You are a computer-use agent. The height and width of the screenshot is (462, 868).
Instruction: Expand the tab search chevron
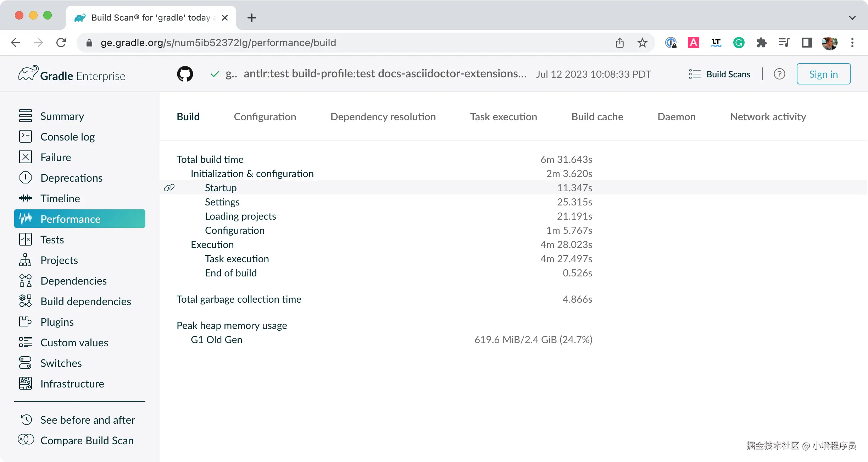click(852, 18)
